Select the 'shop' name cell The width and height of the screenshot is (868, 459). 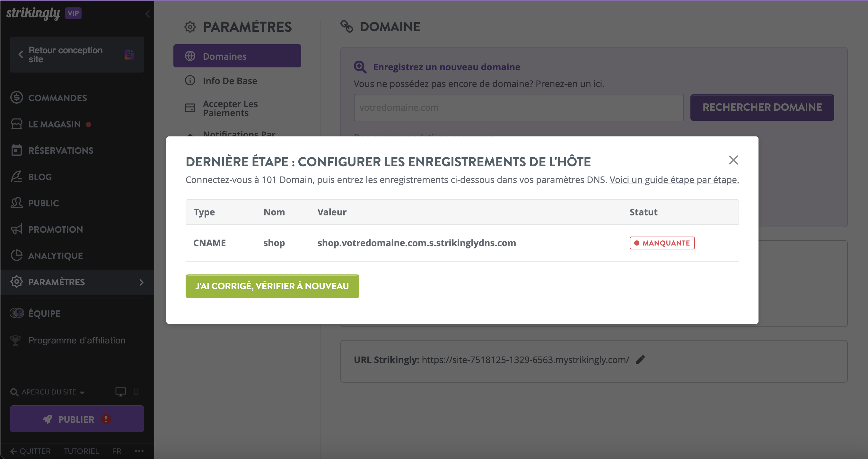[274, 243]
